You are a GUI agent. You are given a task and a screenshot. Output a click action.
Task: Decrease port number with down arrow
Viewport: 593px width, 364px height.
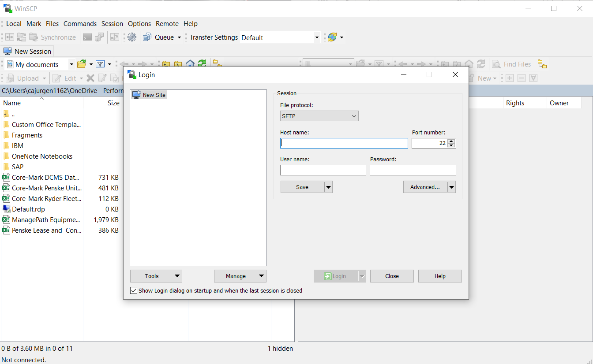click(451, 145)
